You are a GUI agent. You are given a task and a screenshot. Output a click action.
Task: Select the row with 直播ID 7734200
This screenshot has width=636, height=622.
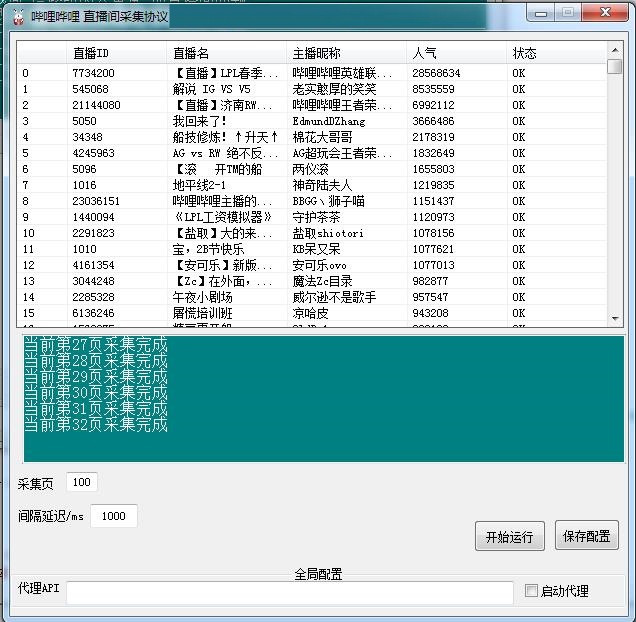pos(93,73)
